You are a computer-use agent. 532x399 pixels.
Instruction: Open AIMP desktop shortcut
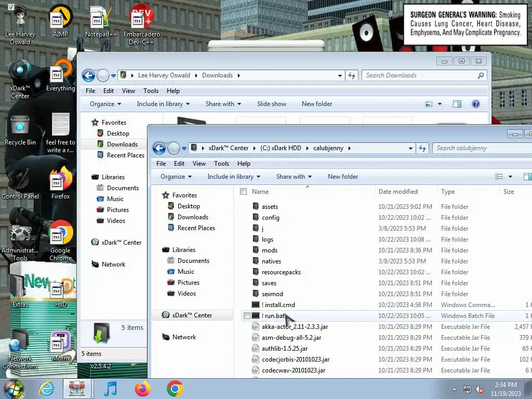(x=60, y=21)
